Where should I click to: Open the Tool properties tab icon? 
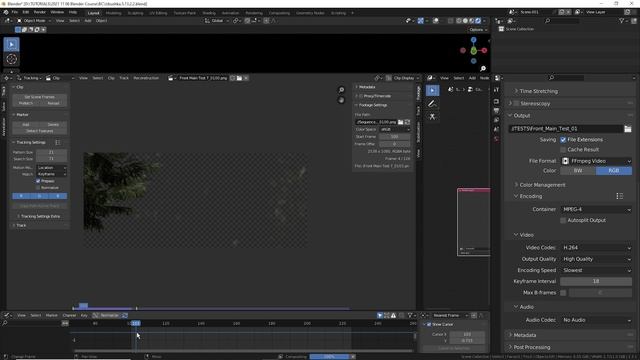point(496,90)
